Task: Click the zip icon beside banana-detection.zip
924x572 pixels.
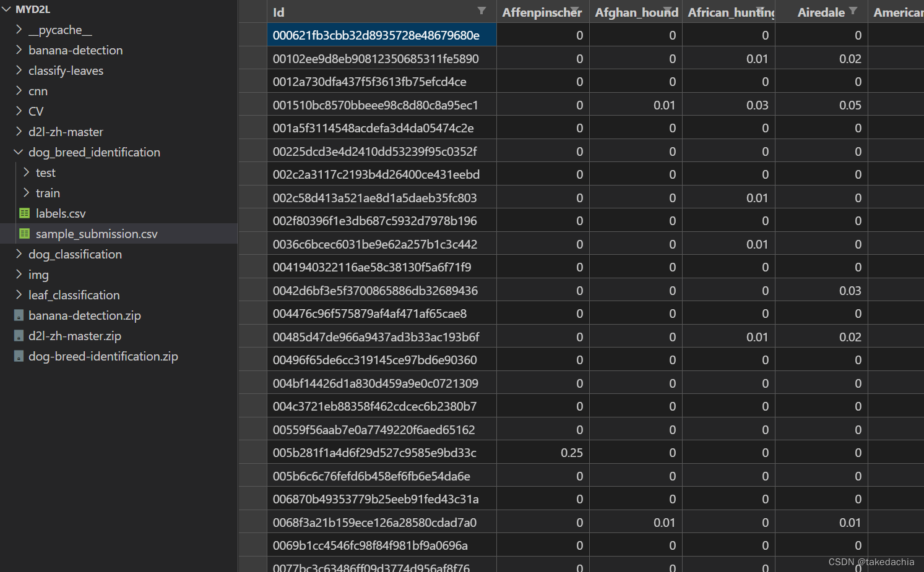Action: coord(19,315)
